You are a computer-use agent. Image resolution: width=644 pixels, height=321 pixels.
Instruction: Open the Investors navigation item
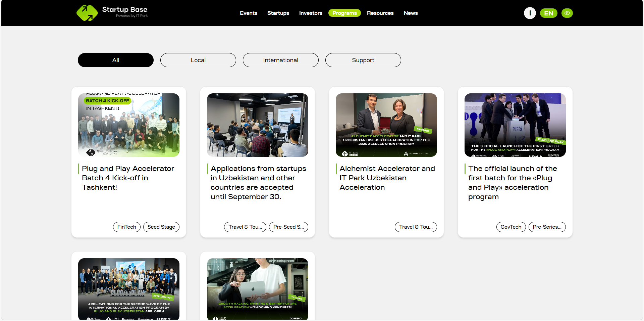click(311, 13)
